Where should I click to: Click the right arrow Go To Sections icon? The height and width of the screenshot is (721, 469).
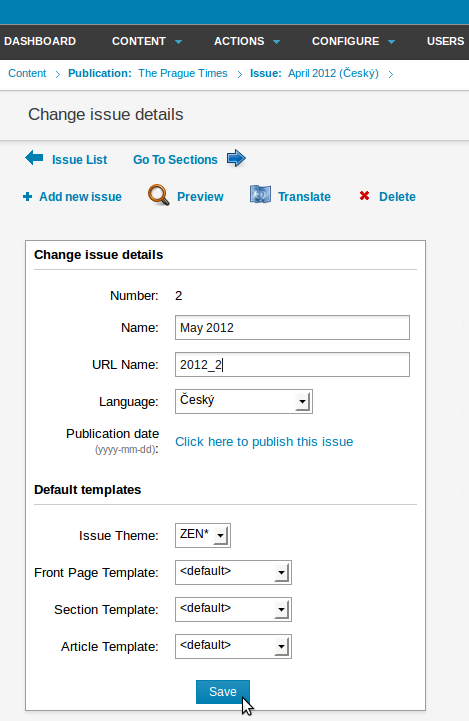(x=236, y=158)
